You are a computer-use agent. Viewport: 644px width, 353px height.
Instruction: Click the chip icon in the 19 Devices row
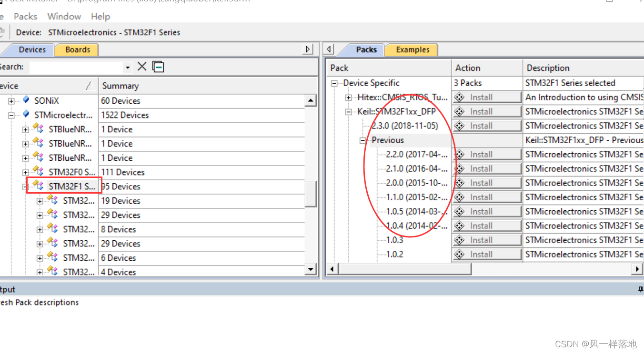point(52,200)
